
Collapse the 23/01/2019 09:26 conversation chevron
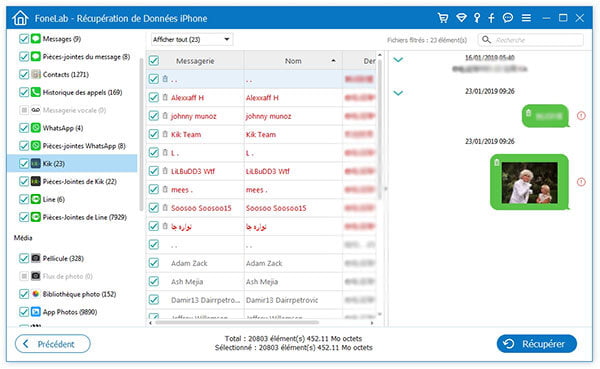398,93
